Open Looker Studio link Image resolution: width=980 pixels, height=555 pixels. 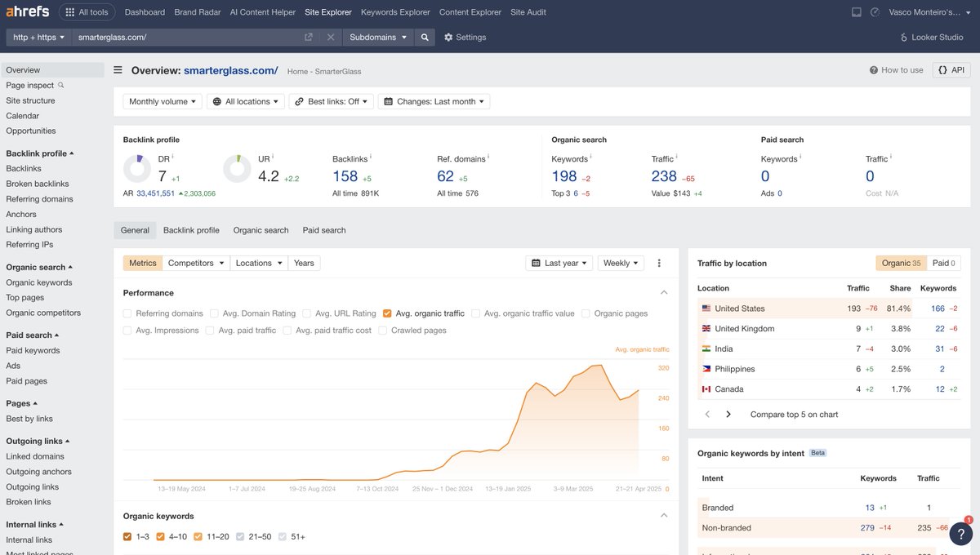932,38
